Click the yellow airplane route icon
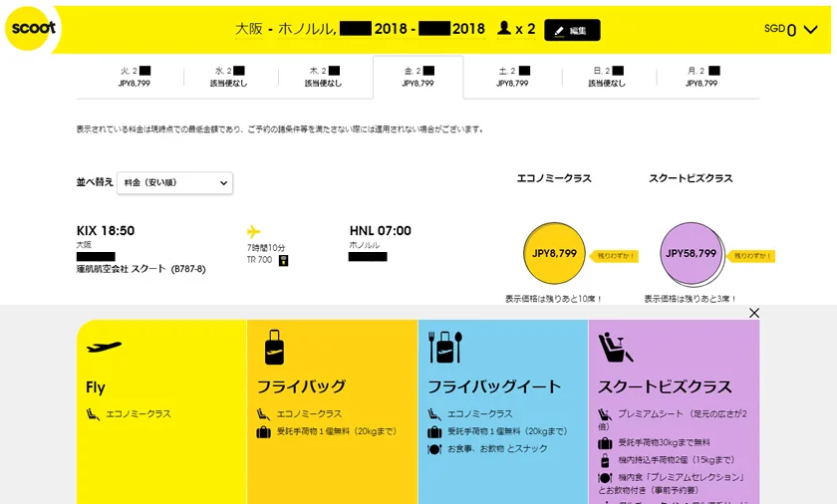 [253, 231]
